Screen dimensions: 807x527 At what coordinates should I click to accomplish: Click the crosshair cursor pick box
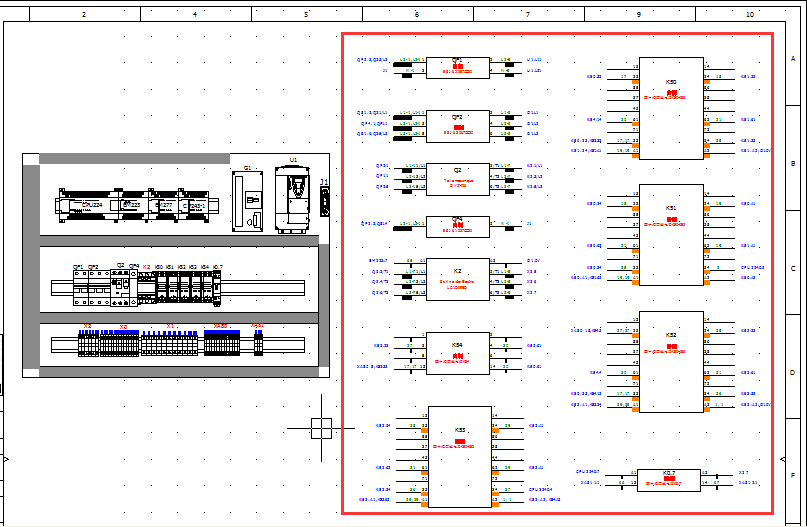point(322,428)
